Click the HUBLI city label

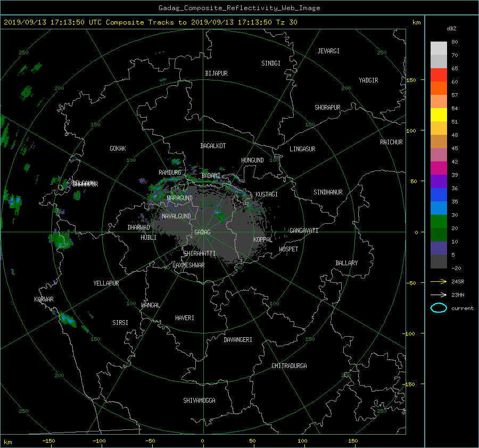148,237
